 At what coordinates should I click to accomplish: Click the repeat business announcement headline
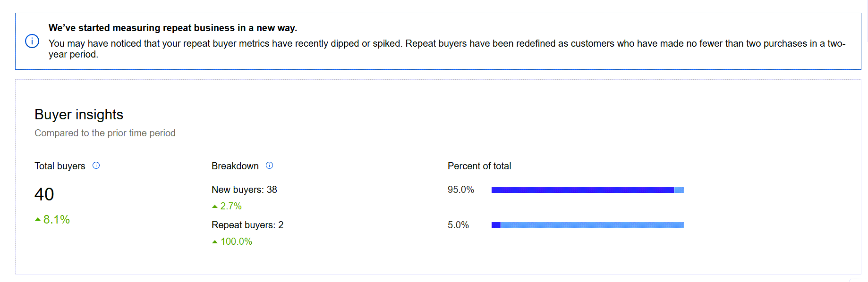point(173,28)
